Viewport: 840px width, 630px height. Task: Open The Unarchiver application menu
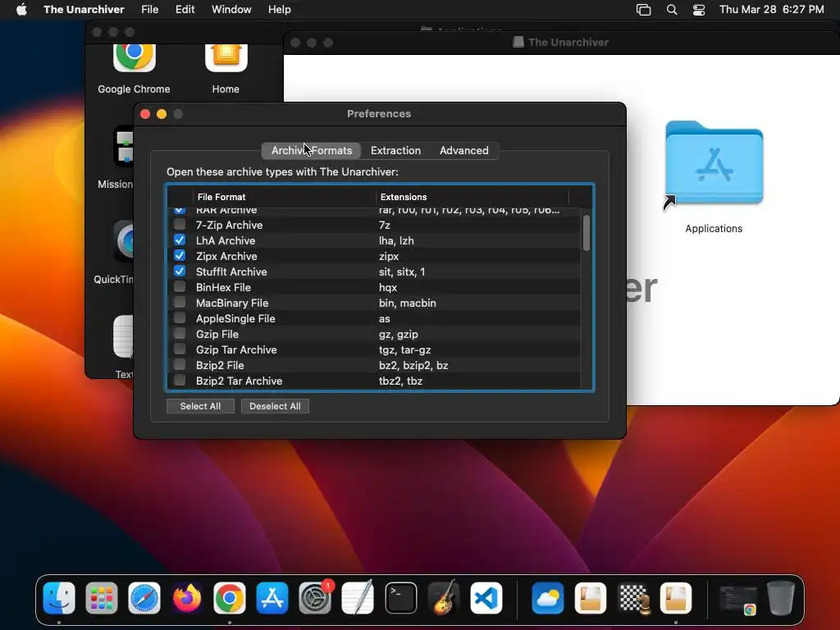[x=84, y=10]
